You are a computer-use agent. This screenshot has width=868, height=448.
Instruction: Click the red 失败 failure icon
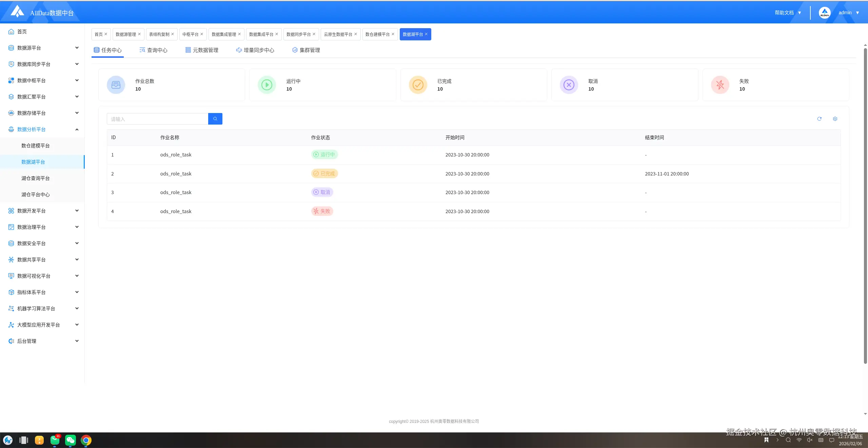coord(720,85)
